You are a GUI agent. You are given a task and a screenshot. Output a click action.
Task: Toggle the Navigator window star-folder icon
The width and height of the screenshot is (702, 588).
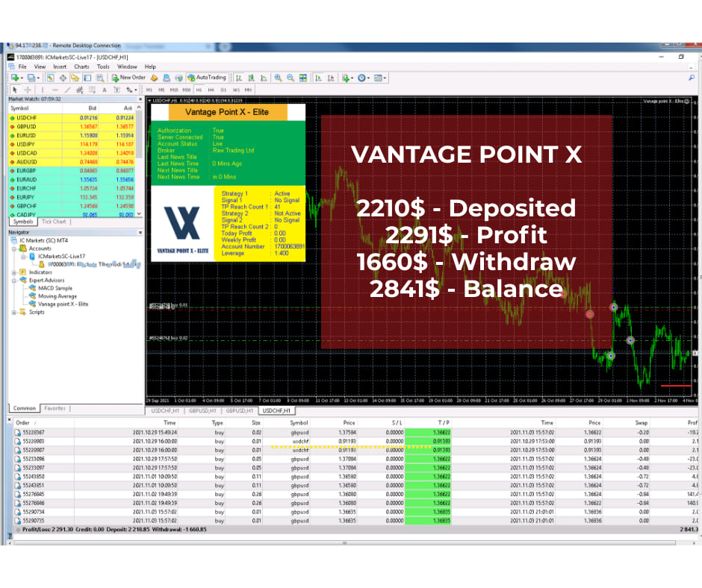(75, 78)
